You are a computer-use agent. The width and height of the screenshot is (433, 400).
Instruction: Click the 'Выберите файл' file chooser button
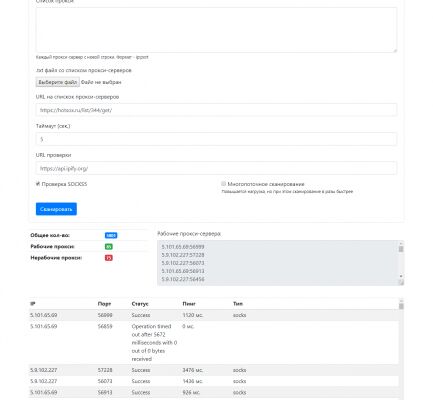(58, 82)
